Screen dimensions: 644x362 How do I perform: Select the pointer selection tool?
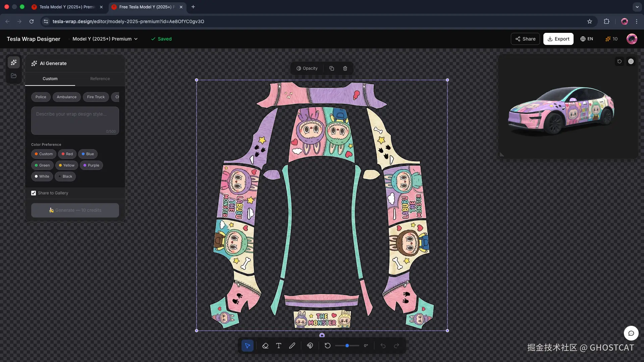point(248,346)
